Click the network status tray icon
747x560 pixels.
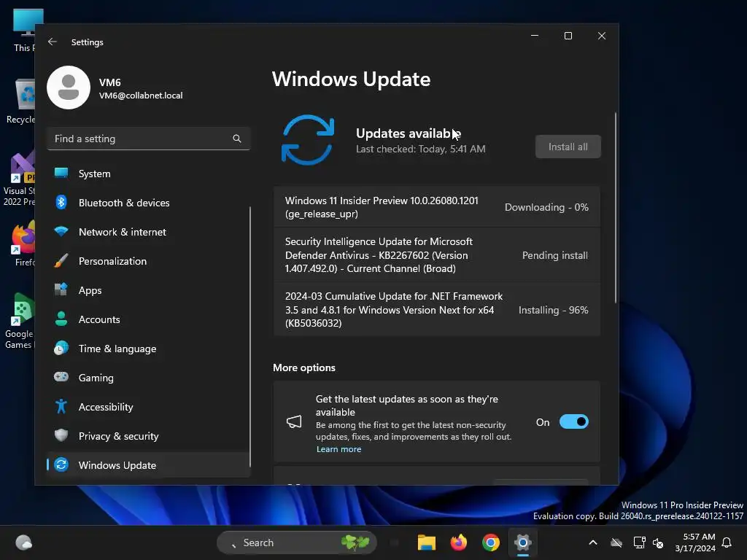coord(639,542)
